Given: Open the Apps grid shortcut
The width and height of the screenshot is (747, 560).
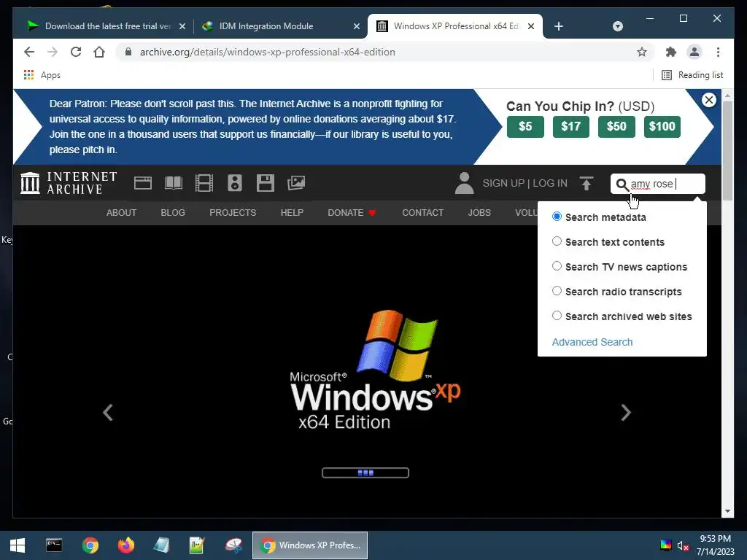Looking at the screenshot, I should point(42,75).
